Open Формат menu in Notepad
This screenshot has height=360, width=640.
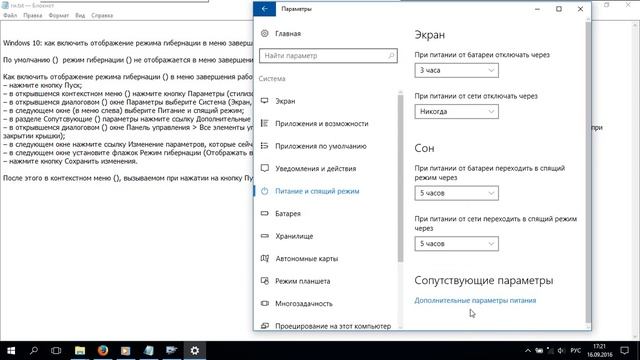[x=59, y=16]
